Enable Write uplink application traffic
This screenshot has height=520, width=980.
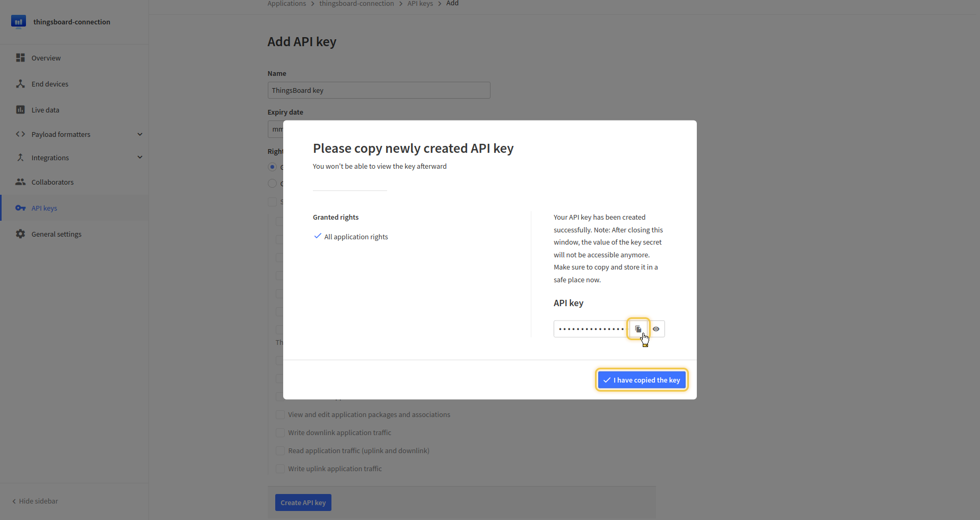(x=280, y=469)
